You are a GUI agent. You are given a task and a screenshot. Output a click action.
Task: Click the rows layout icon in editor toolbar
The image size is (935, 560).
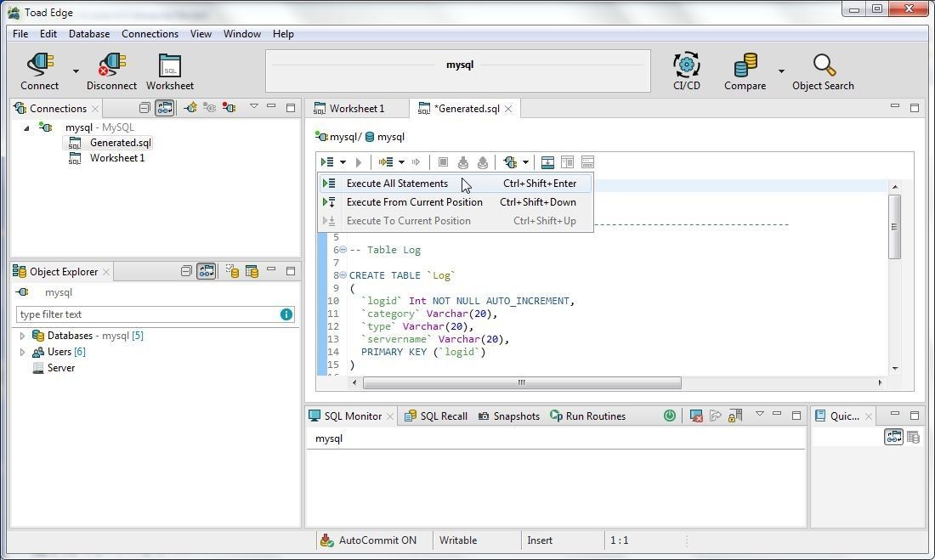pyautogui.click(x=587, y=162)
